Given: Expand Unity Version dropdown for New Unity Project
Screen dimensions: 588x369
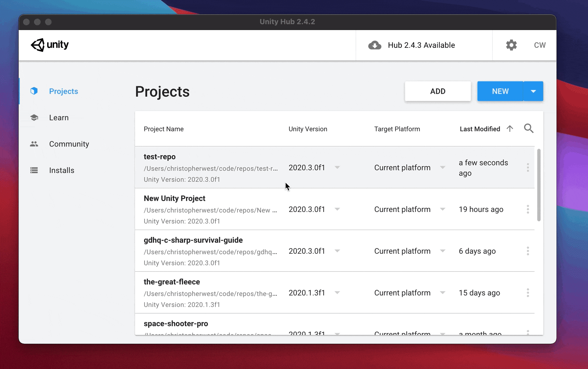Looking at the screenshot, I should (x=337, y=209).
